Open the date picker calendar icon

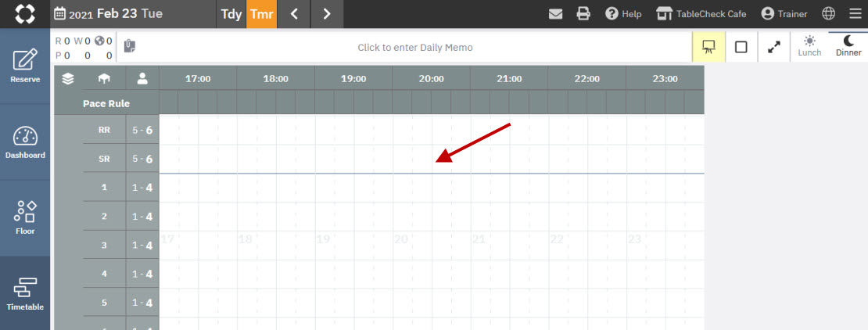point(59,14)
